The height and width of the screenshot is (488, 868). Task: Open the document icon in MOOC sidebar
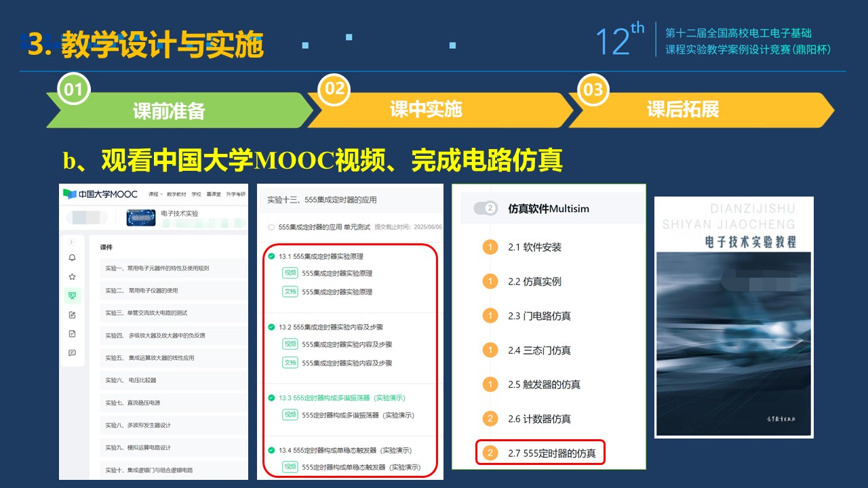pos(72,333)
